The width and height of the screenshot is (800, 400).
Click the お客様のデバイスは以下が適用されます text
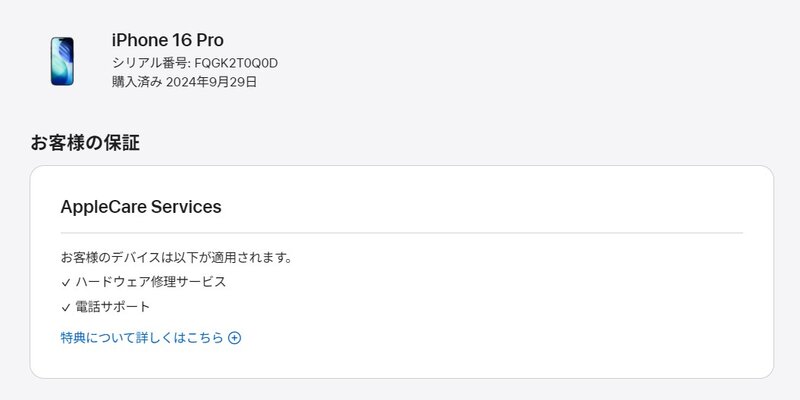pos(177,257)
